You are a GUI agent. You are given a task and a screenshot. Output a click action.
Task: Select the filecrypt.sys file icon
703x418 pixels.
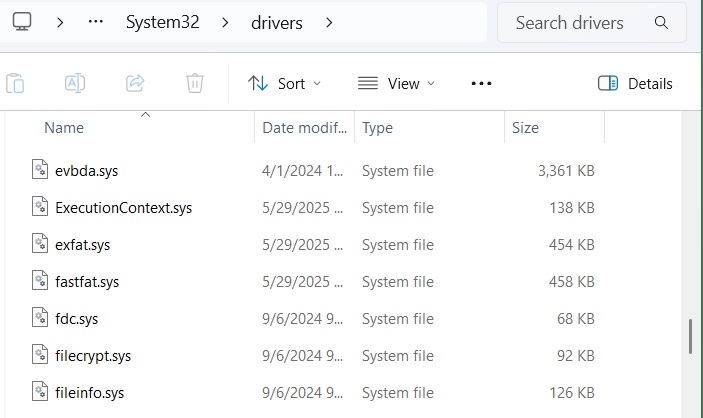[40, 355]
